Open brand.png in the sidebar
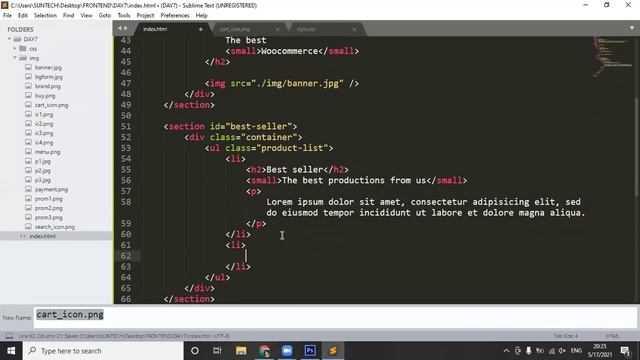 tap(48, 86)
